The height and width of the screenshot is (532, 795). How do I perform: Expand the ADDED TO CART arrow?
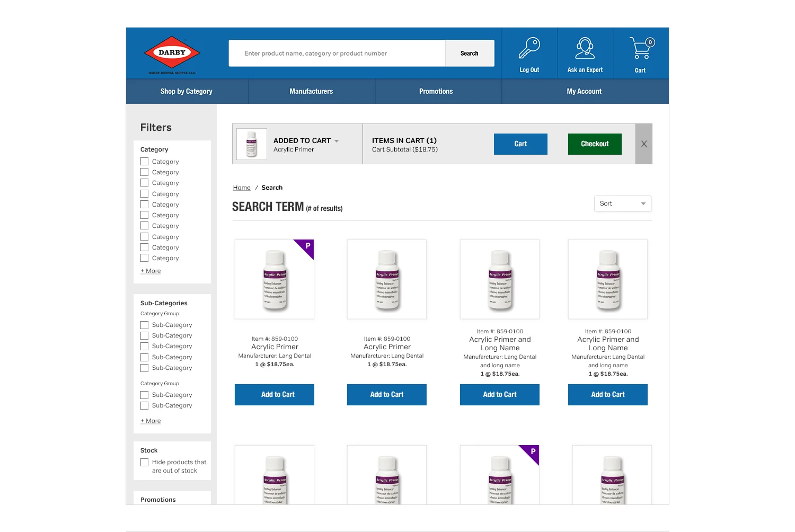337,141
